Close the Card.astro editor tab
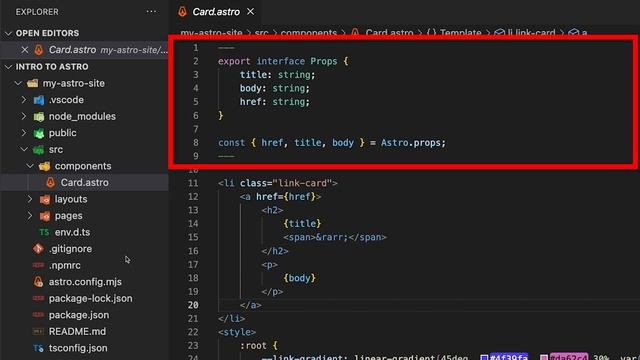The height and width of the screenshot is (360, 640). click(250, 12)
